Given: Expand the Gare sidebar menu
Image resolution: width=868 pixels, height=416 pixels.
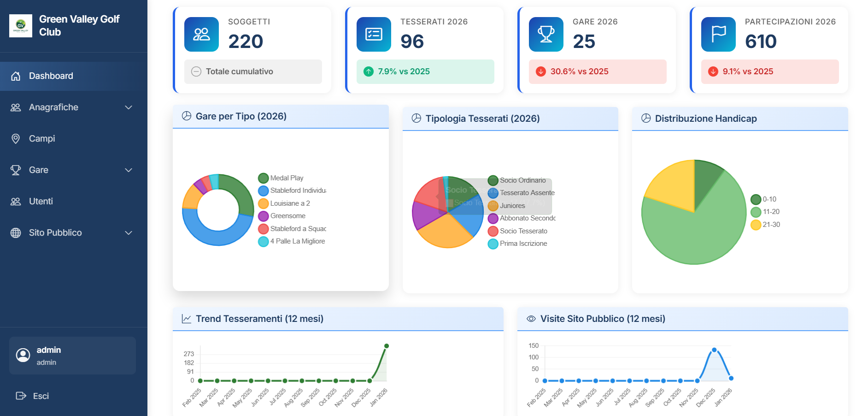Looking at the screenshot, I should (x=129, y=170).
